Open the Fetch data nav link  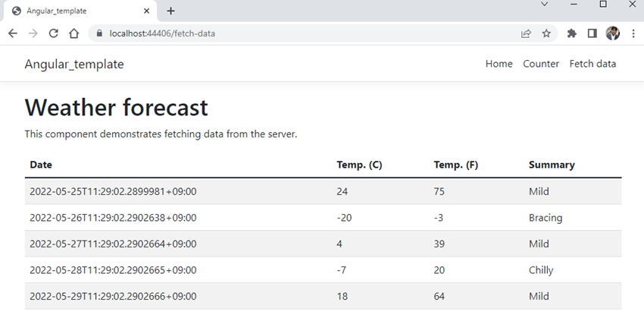click(592, 64)
